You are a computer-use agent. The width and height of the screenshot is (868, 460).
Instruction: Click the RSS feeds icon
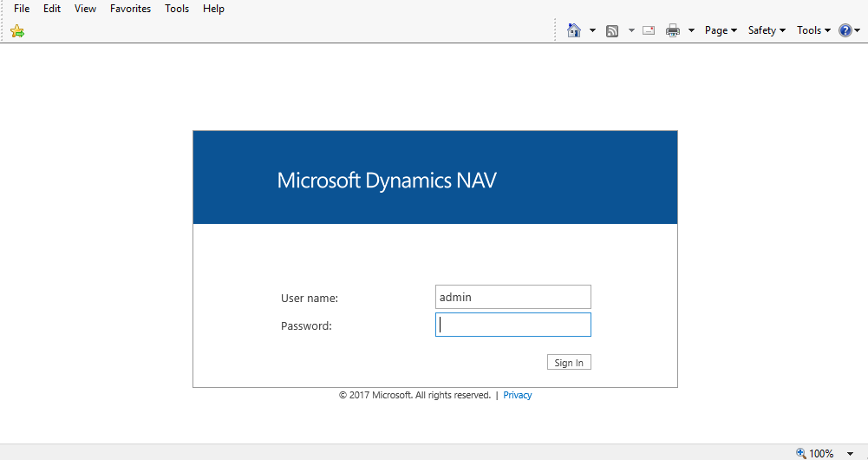(612, 31)
